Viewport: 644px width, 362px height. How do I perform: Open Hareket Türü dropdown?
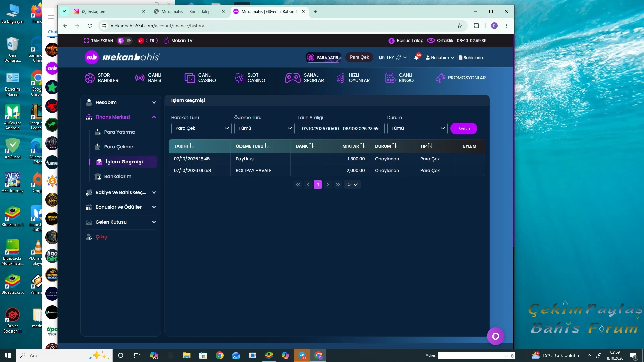(201, 128)
